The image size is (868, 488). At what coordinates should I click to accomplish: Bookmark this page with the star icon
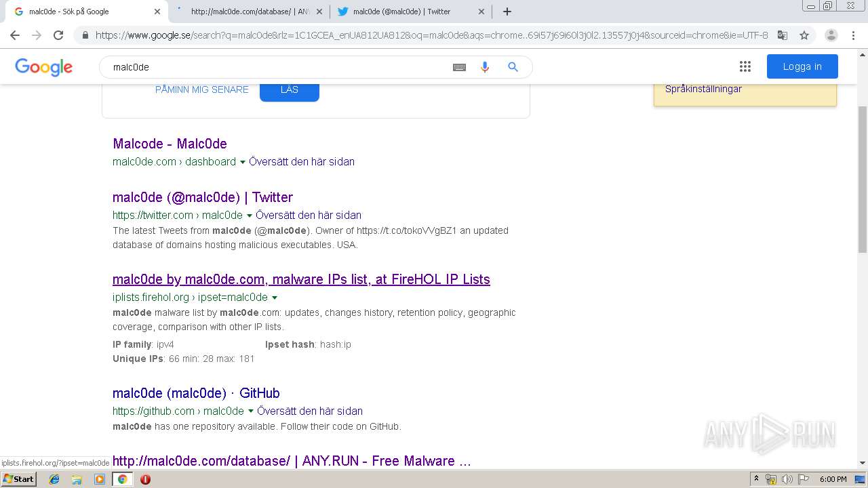pyautogui.click(x=804, y=35)
